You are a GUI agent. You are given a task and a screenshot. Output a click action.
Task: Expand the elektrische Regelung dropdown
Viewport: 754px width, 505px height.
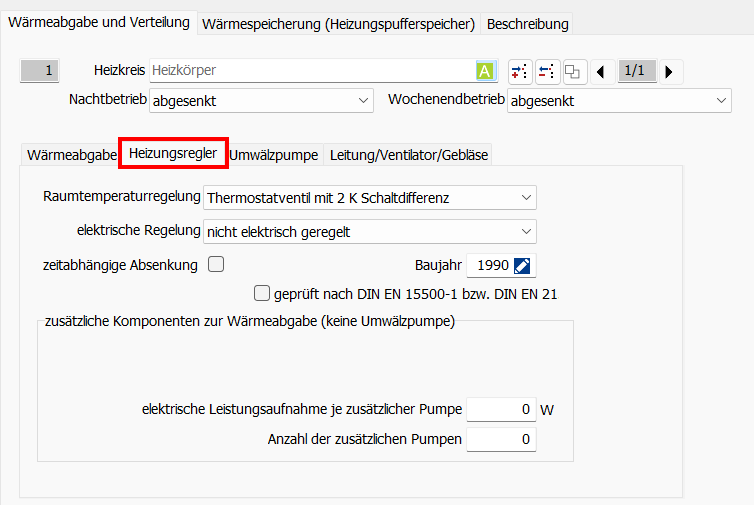(x=369, y=232)
